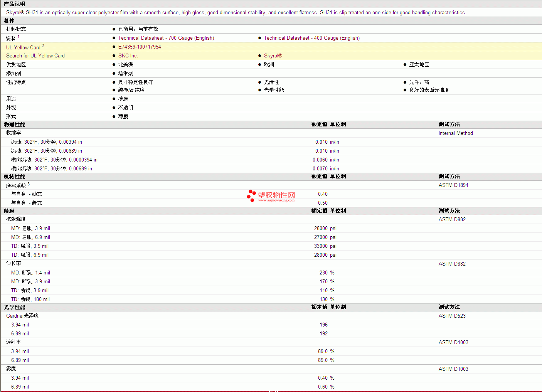Screen dimensions: 542x392
Task: Click the '供货地区' row label
Action: [16, 64]
